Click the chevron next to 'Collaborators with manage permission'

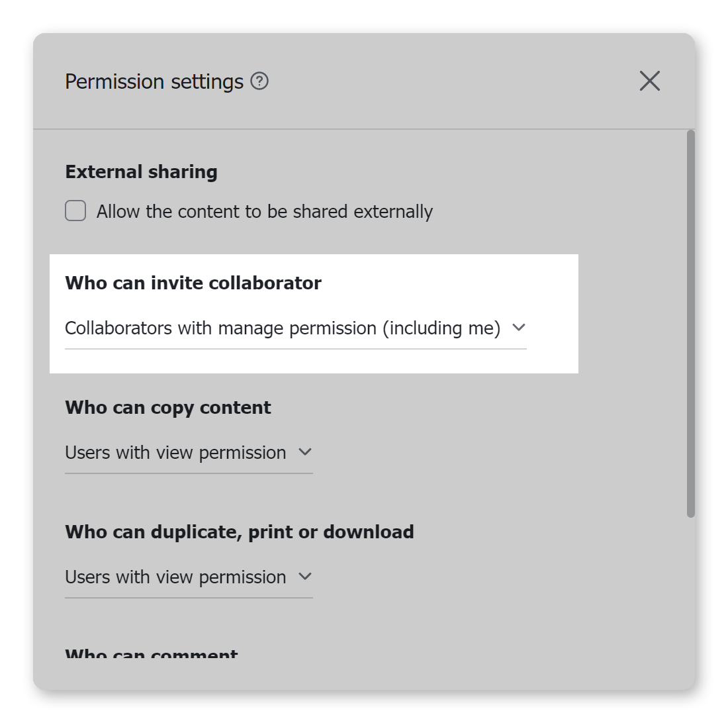pyautogui.click(x=519, y=328)
